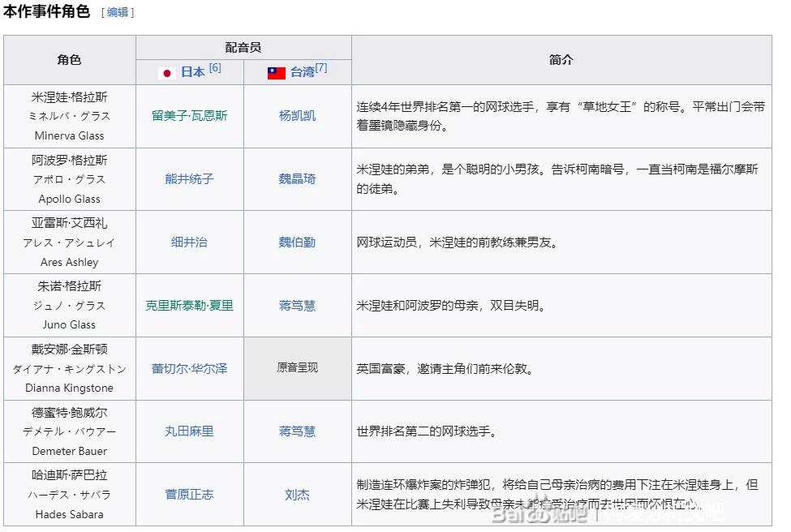
Task: Click 蒋笃慧 in the Juno Glass row
Action: pyautogui.click(x=297, y=306)
